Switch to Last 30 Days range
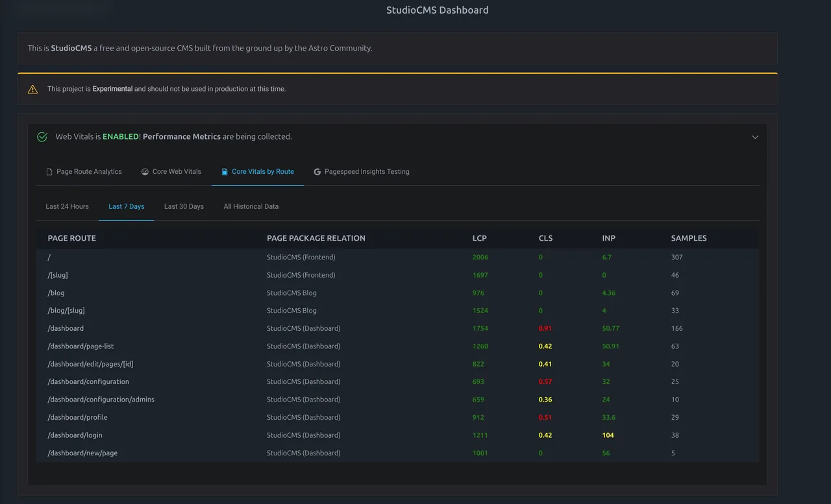 (184, 206)
